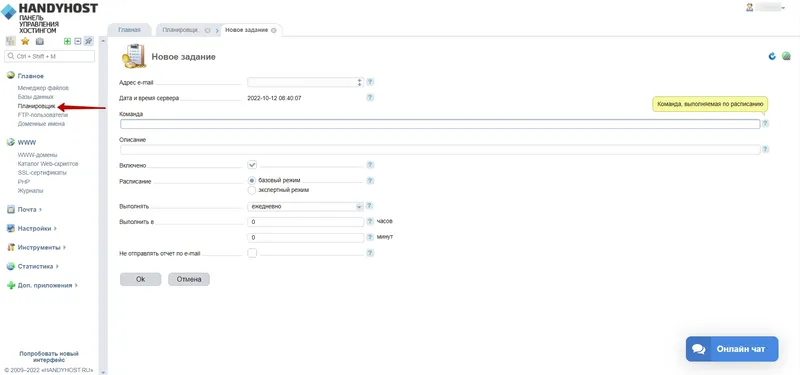Open Базы данных in sidebar
Viewport: 800px width, 375px height.
click(36, 97)
